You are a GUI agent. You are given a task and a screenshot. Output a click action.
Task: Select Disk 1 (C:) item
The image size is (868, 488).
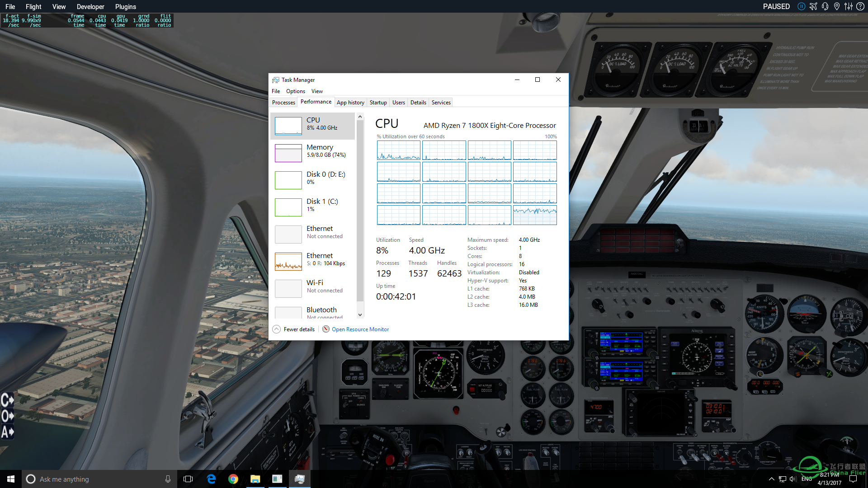pyautogui.click(x=313, y=207)
